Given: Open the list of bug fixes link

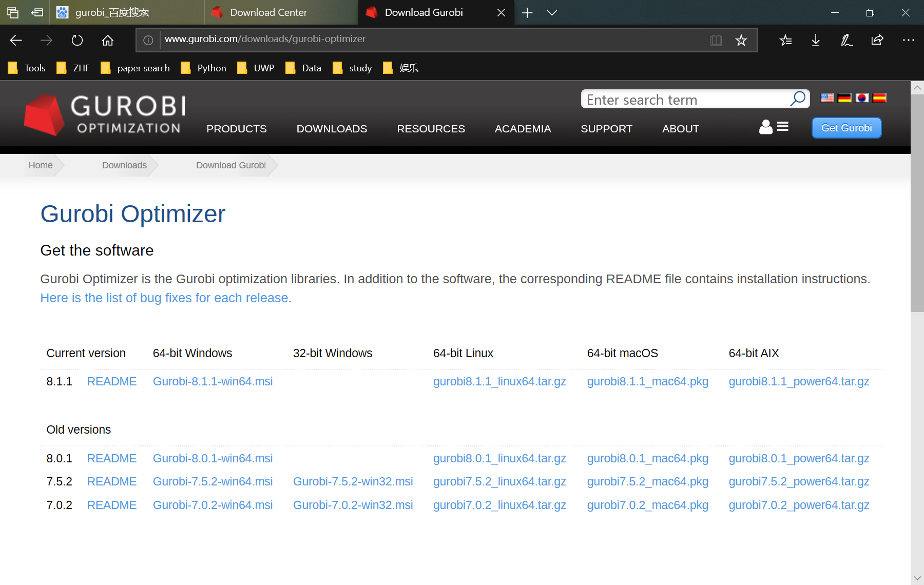Looking at the screenshot, I should (x=164, y=298).
